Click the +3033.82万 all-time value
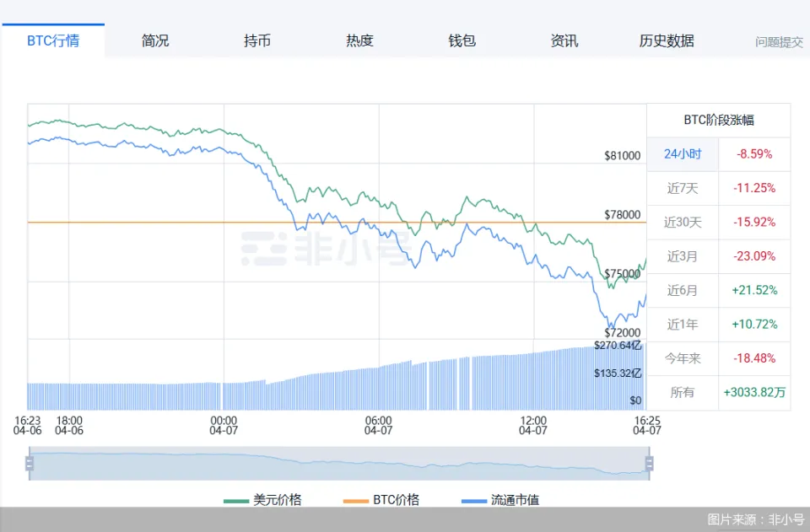 click(754, 393)
